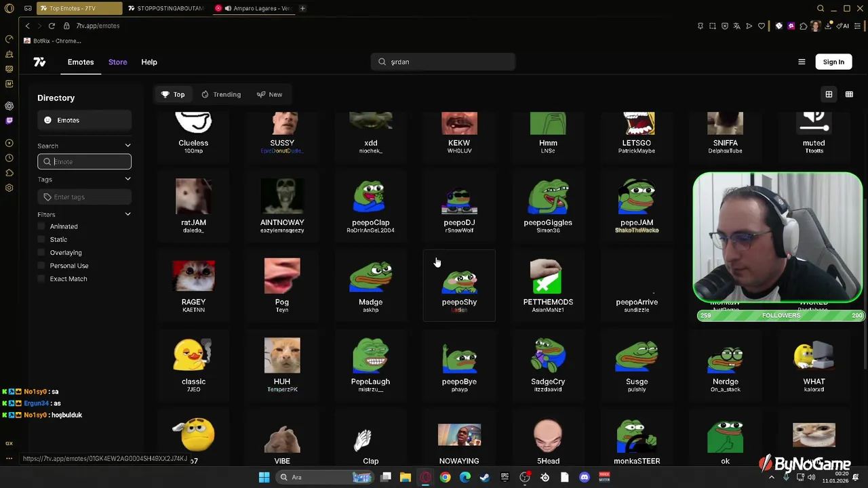This screenshot has height=488, width=868.
Task: Open the ratJAM emote
Action: 193,205
